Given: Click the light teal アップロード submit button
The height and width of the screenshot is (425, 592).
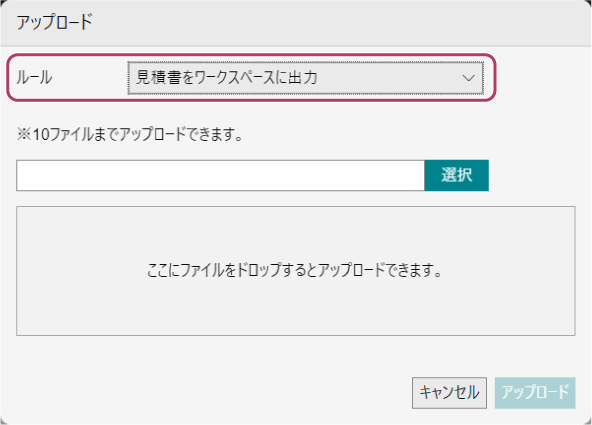Looking at the screenshot, I should coord(535,393).
